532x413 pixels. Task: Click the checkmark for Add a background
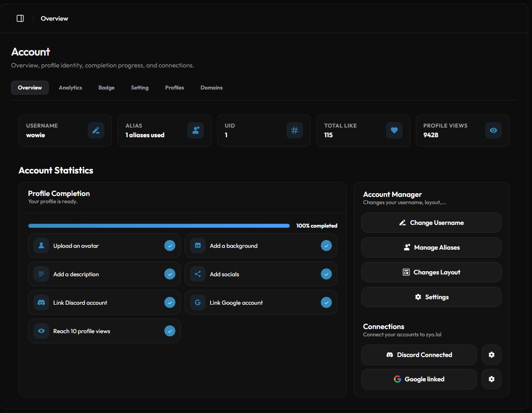[326, 246]
